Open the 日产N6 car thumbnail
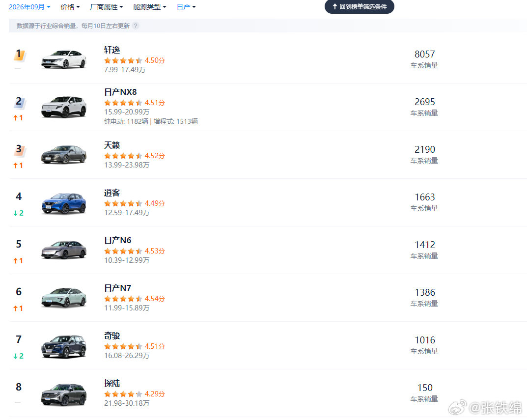Image resolution: width=527 pixels, height=420 pixels. pos(64,250)
